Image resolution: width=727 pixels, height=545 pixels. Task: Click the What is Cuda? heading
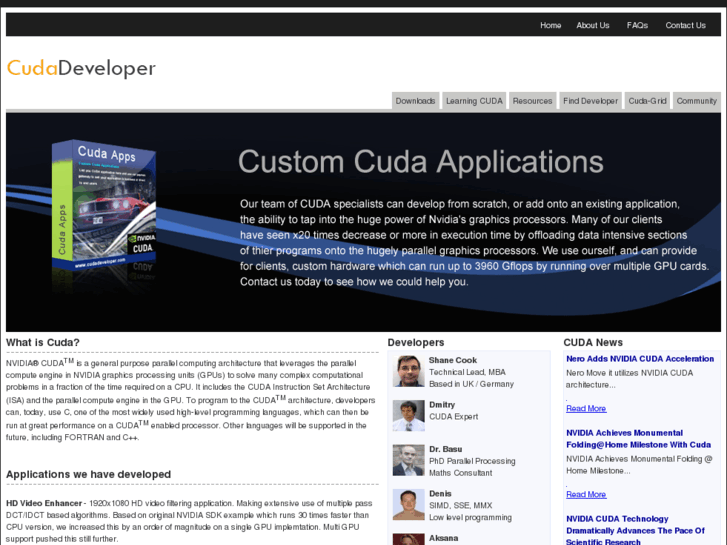[x=43, y=342]
